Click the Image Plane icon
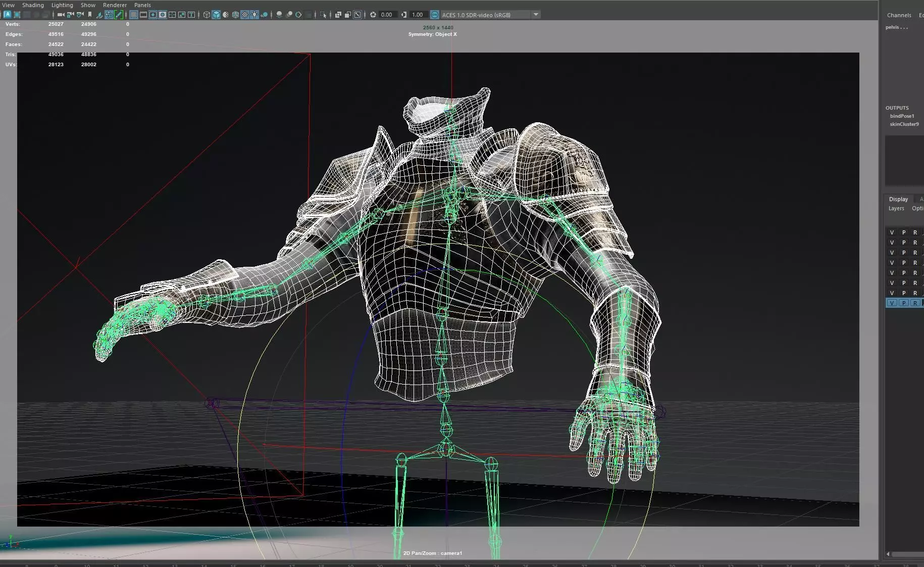 click(x=99, y=15)
